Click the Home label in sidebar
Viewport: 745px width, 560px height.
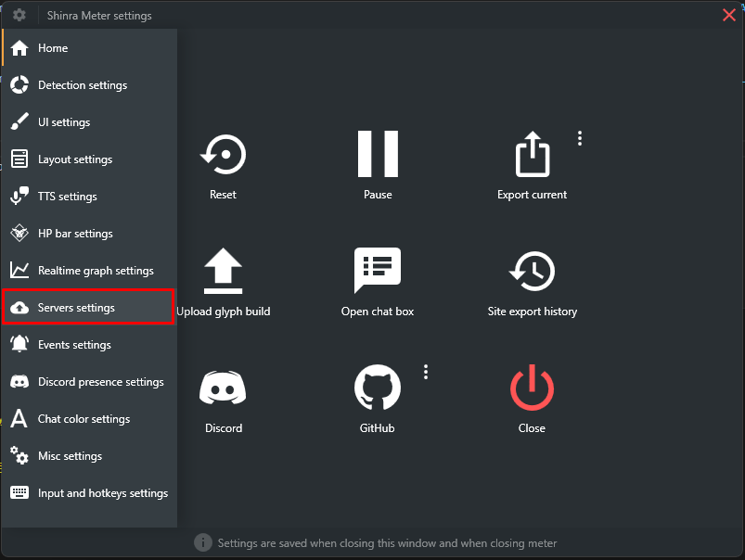(x=53, y=48)
